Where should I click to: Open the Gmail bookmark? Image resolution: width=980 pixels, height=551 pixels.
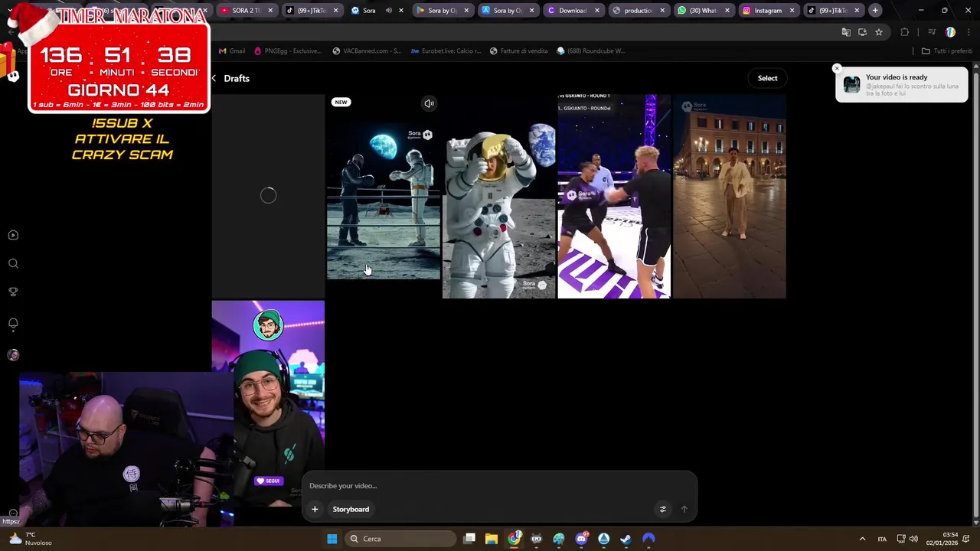tap(232, 51)
